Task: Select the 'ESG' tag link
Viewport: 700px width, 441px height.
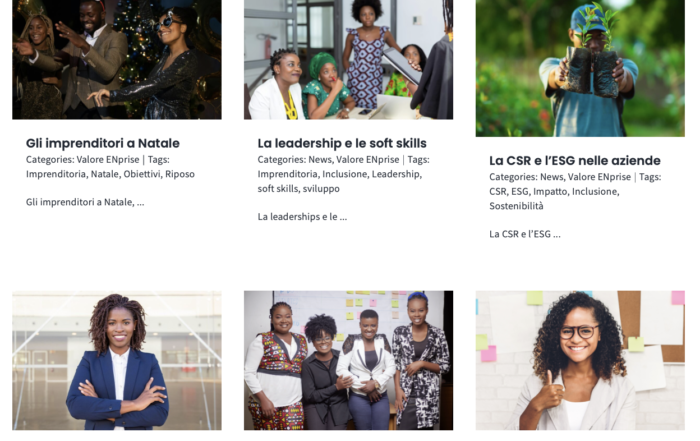Action: click(x=520, y=191)
